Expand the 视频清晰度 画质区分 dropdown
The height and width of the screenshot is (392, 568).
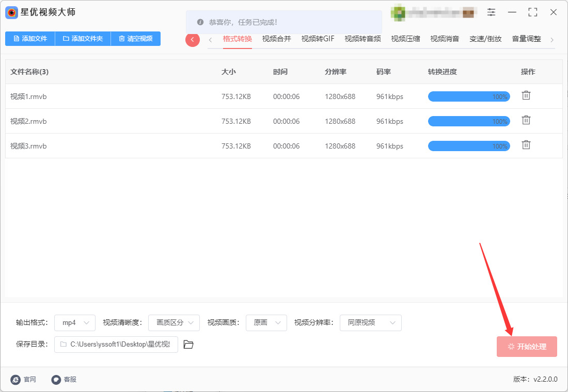point(174,323)
